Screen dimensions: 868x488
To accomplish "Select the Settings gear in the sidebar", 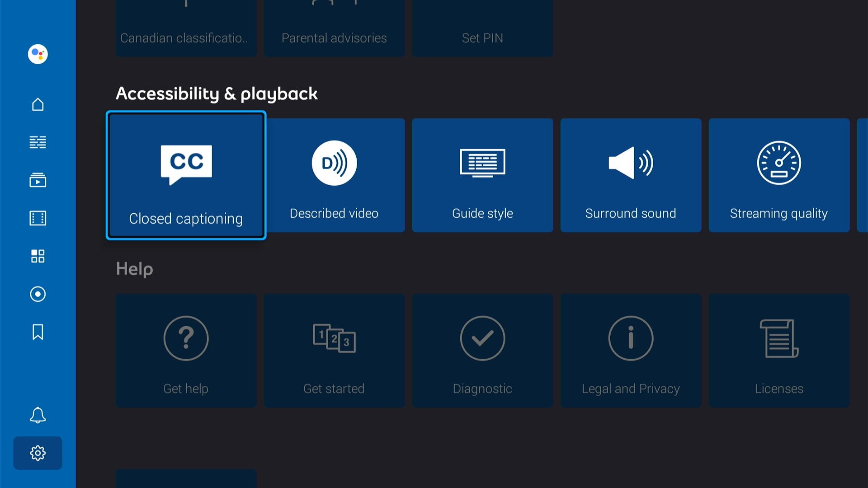I will (x=38, y=453).
